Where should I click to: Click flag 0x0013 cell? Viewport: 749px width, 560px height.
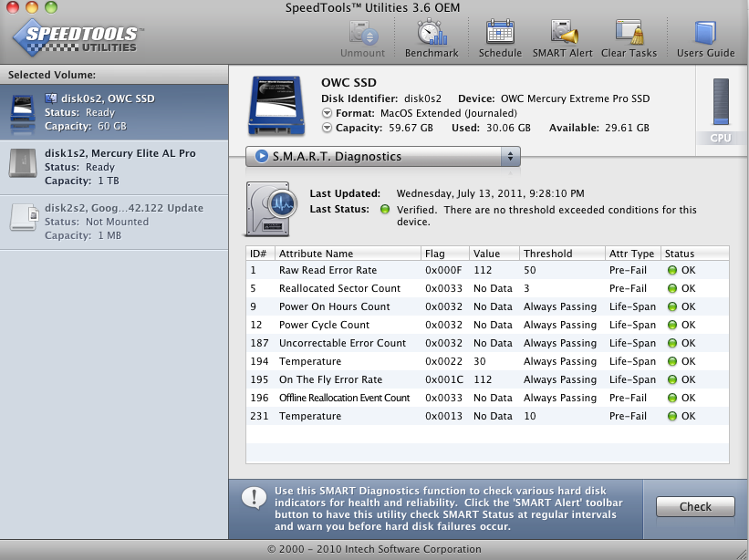[x=443, y=416]
